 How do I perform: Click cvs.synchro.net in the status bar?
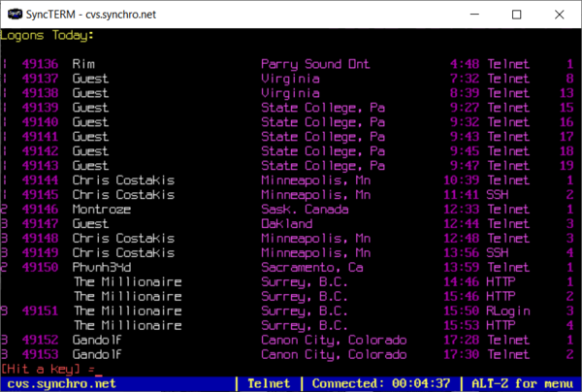coord(62,384)
